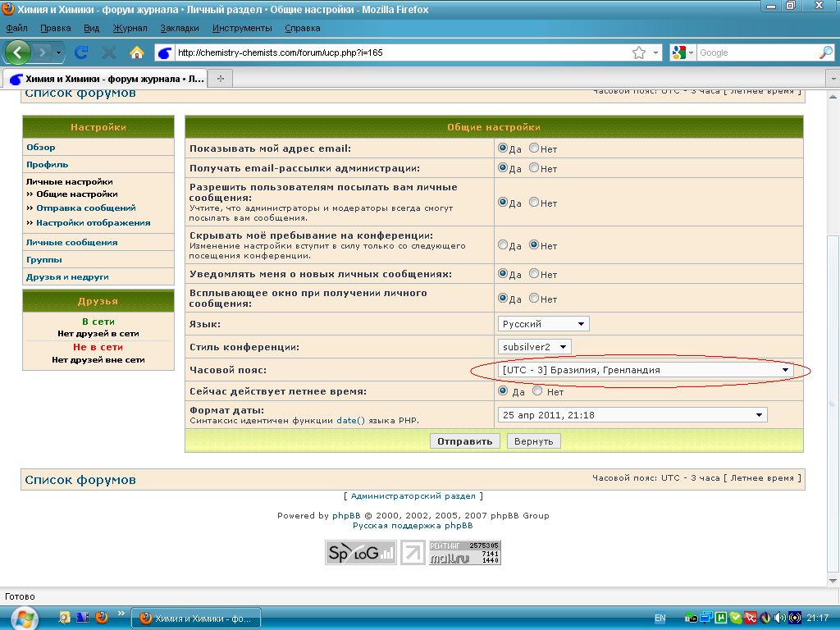840x630 pixels.
Task: Go to the browser home page icon
Action: [x=137, y=52]
